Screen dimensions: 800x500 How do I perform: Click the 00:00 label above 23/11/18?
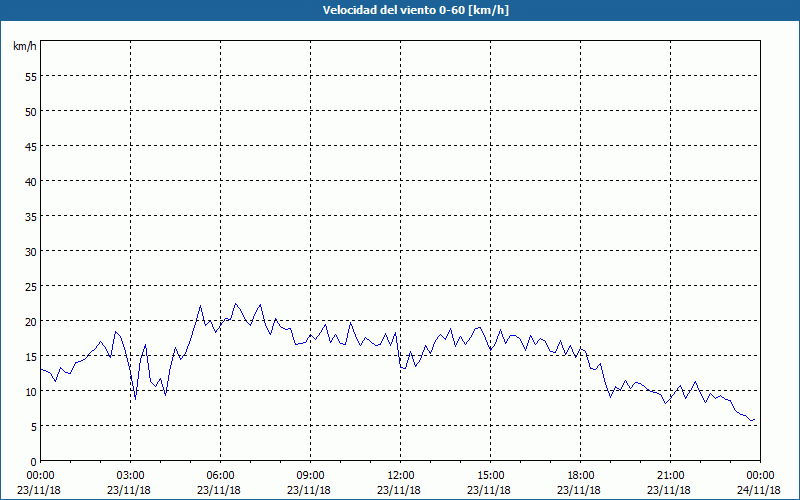[x=41, y=476]
